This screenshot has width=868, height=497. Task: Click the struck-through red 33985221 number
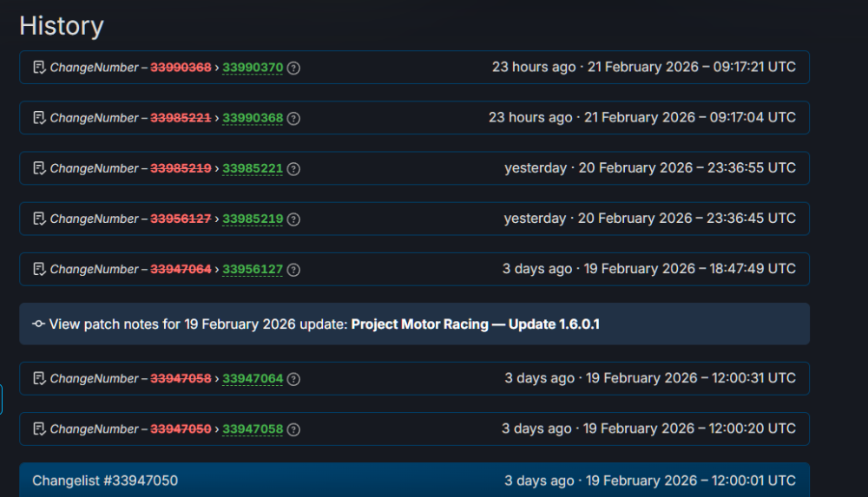pos(181,118)
